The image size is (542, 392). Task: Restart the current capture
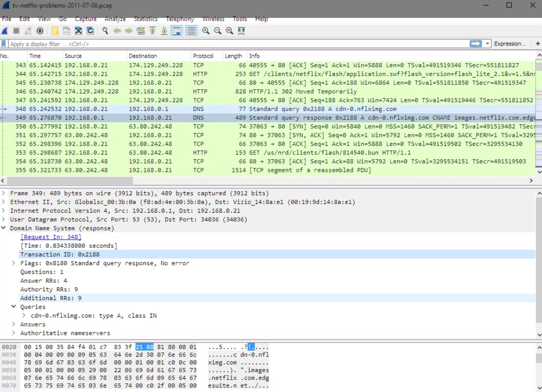click(x=28, y=31)
